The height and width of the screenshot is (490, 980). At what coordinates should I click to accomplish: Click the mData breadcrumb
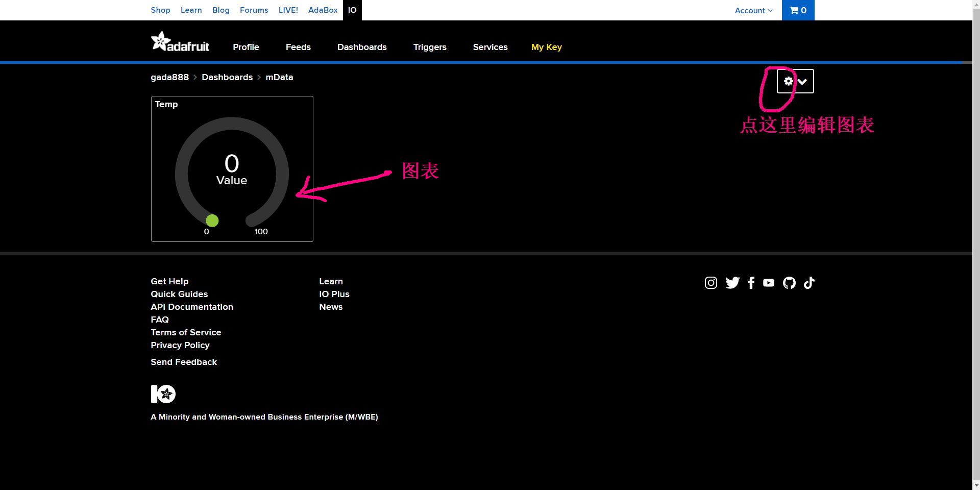click(279, 77)
